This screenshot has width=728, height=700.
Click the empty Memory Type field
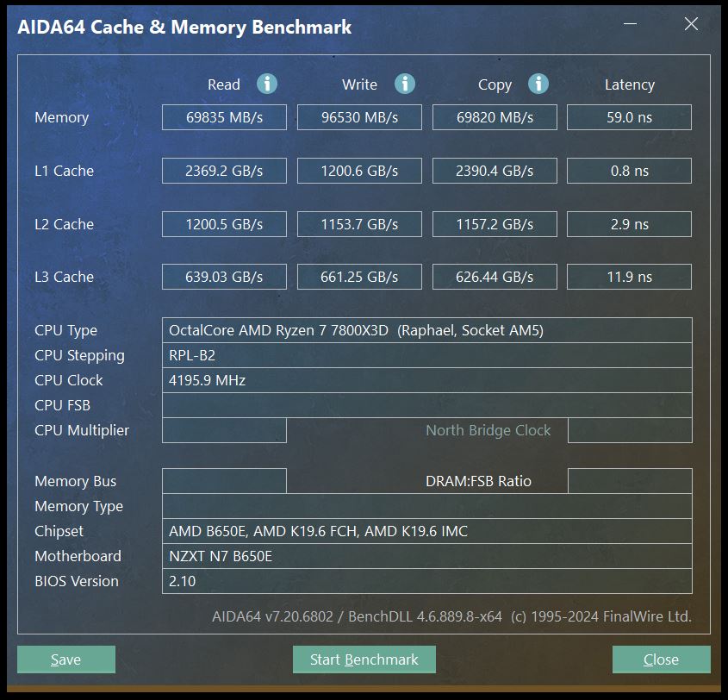click(427, 506)
